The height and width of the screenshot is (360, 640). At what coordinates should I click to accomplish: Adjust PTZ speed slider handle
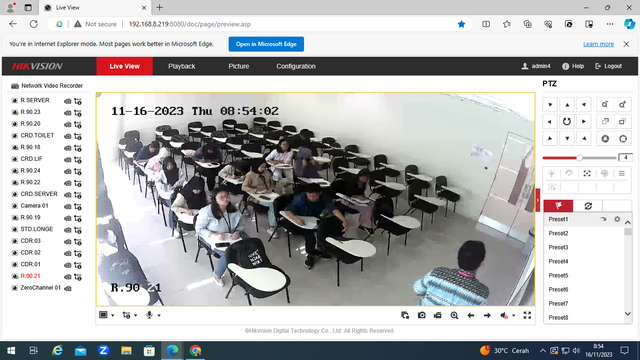click(579, 158)
